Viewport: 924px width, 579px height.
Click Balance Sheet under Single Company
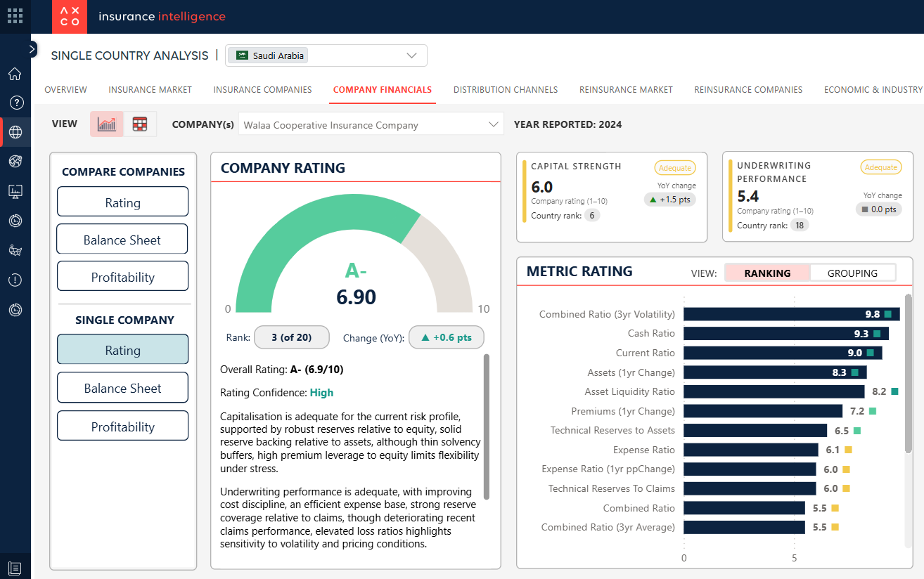[x=122, y=387]
